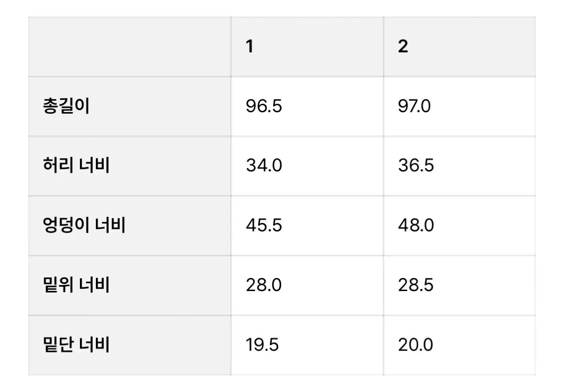
Task: Click the blank white margin above the table
Action: click(282, 8)
